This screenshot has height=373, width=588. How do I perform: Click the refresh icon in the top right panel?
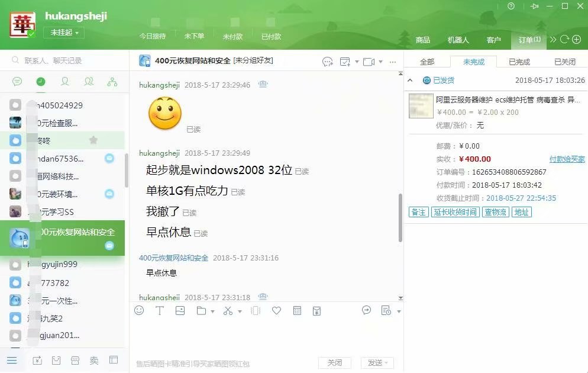(x=564, y=40)
